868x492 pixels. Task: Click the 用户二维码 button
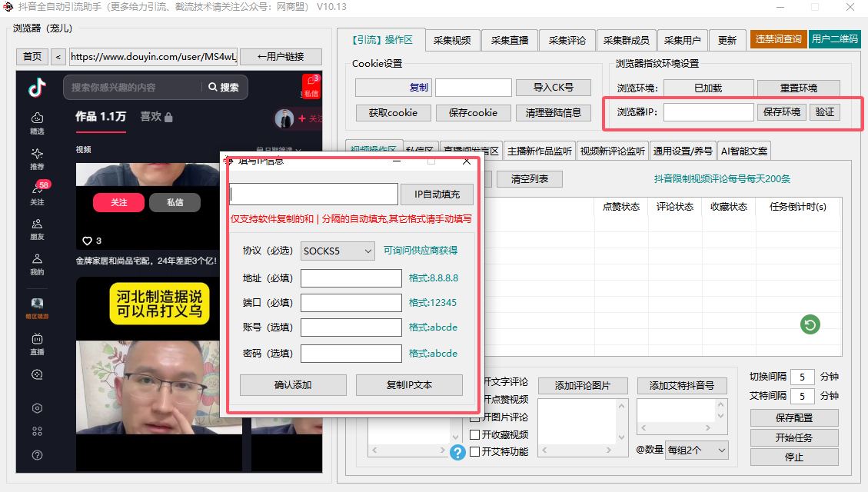tap(835, 39)
